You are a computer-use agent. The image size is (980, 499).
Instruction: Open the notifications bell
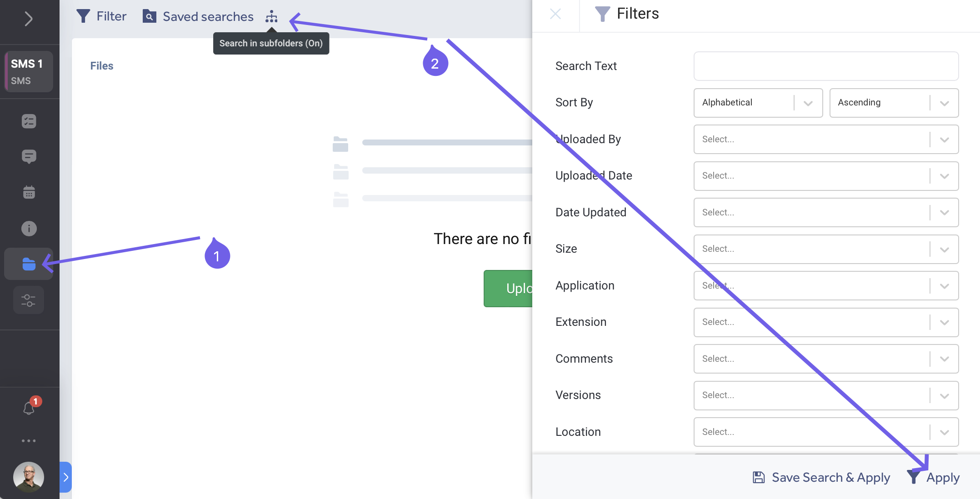coord(29,408)
